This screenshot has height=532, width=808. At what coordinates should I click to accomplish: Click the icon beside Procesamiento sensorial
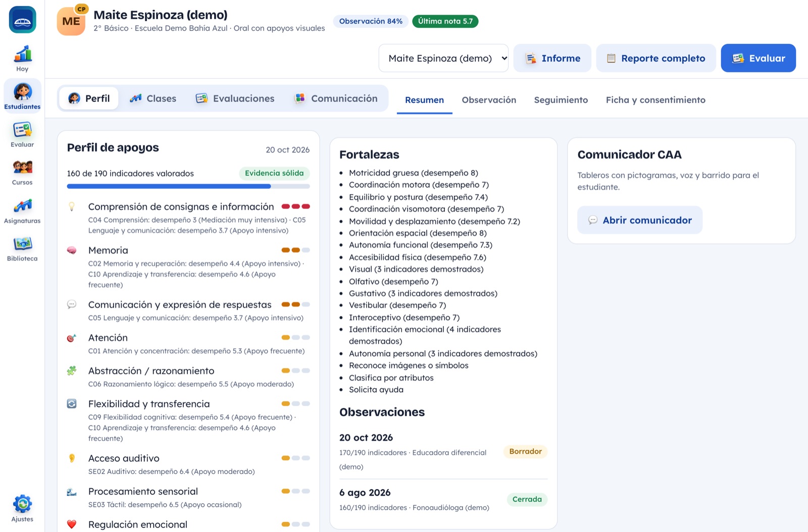(72, 492)
